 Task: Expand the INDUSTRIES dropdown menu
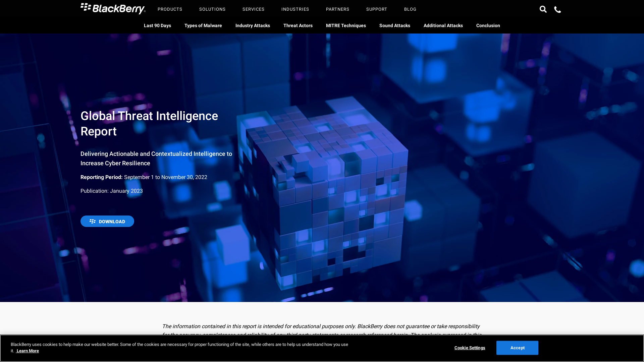pyautogui.click(x=295, y=9)
